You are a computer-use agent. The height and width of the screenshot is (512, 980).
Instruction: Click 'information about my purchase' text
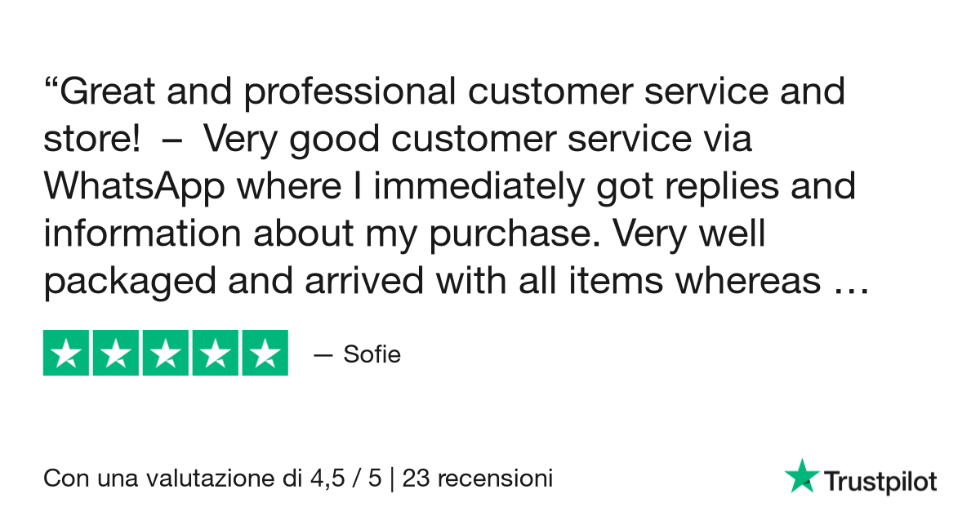tap(323, 235)
